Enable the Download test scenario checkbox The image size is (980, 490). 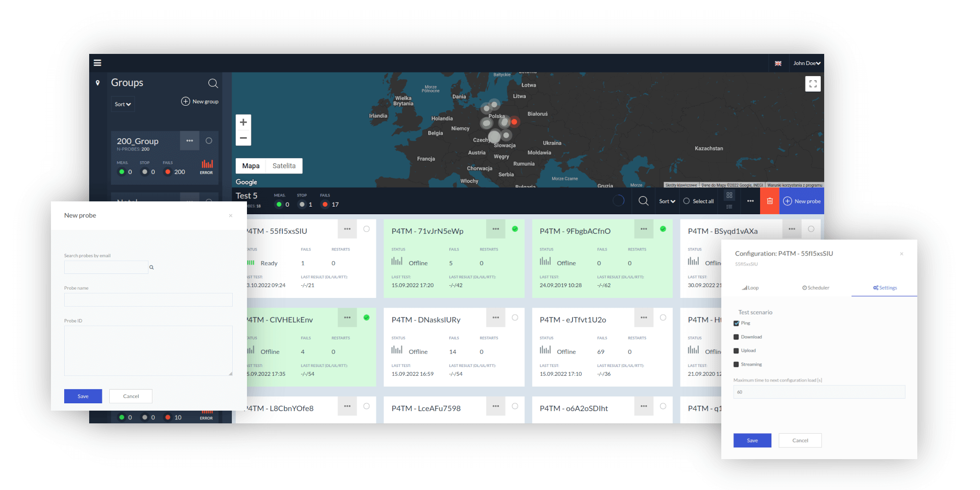736,337
